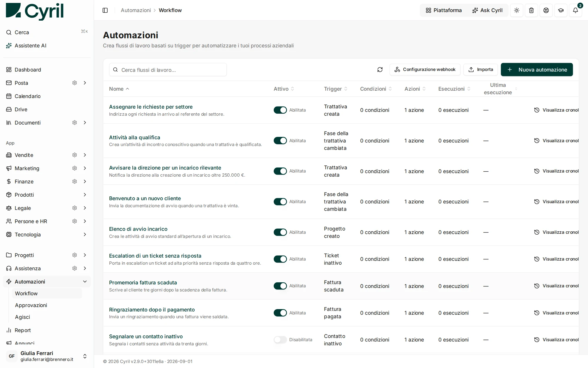The width and height of the screenshot is (588, 368).
Task: Sort by Ultima esecuzione column
Action: tap(500, 89)
